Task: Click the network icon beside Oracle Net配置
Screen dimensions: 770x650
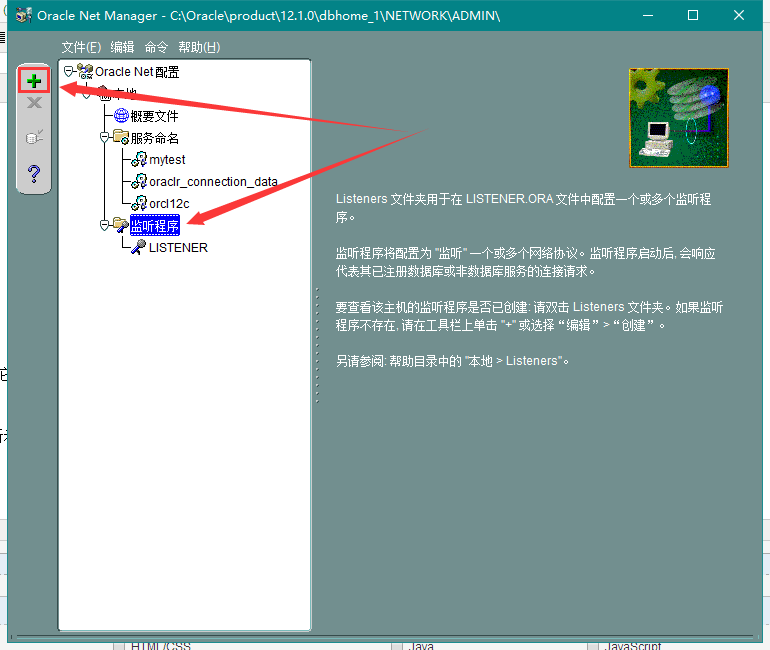Action: pos(85,72)
